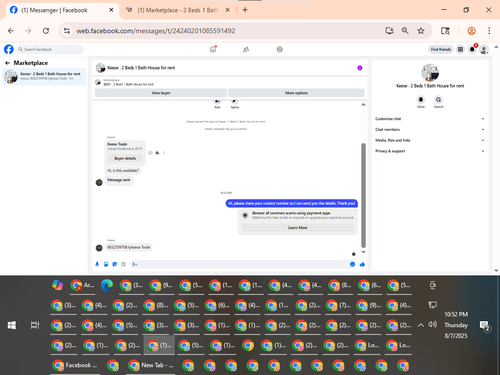Mute the conversation with bell icon
Screen dimensions: 500x375
[421, 99]
